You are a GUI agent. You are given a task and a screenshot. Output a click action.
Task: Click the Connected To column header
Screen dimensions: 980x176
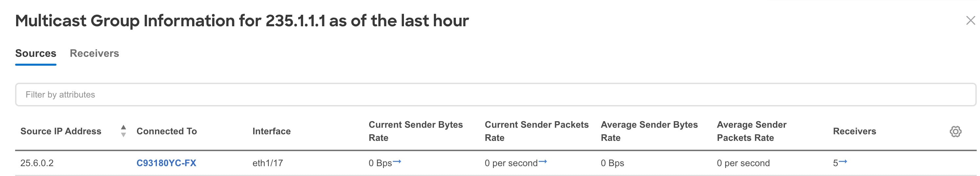[167, 131]
